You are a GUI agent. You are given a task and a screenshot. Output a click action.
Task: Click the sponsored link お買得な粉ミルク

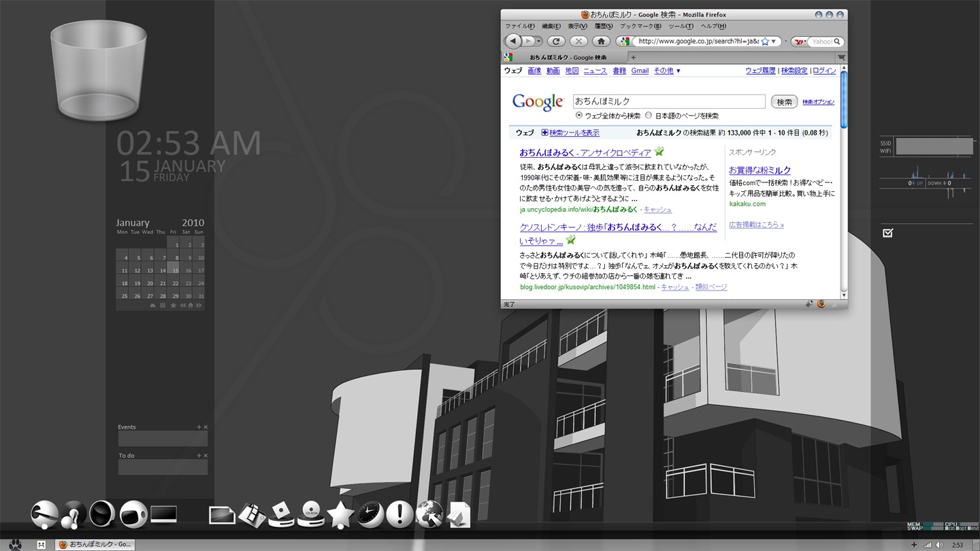(x=759, y=170)
